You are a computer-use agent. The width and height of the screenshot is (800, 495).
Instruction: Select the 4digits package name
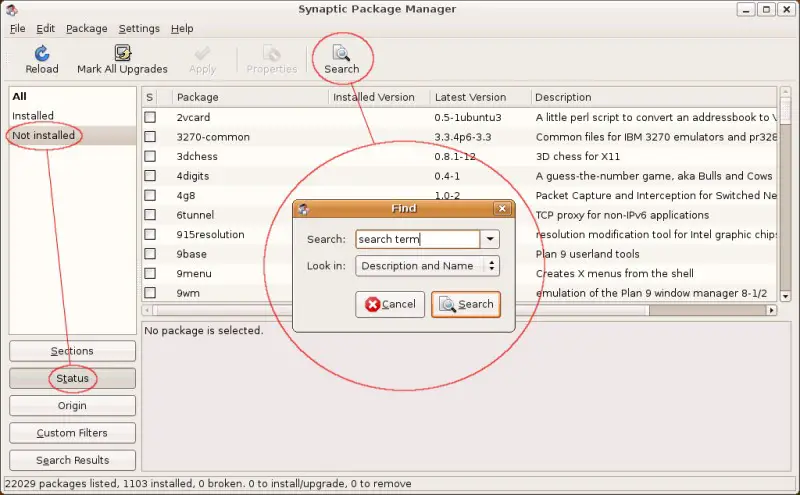coord(193,176)
